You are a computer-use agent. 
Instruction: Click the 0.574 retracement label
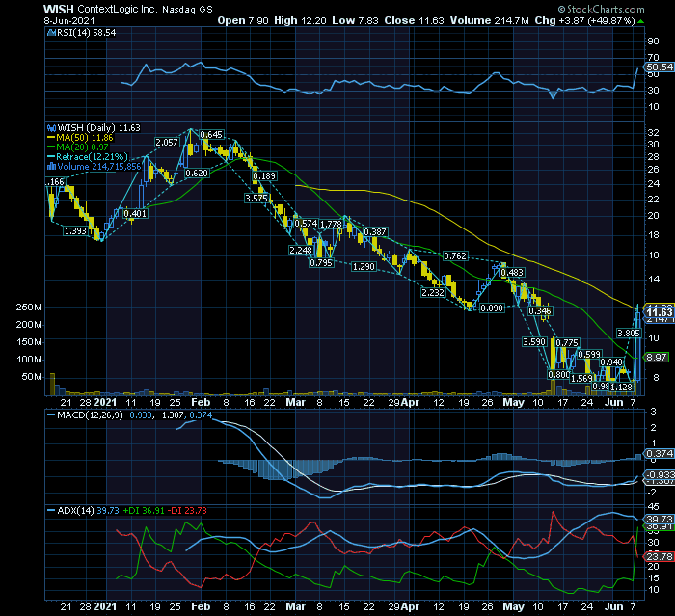pos(306,224)
